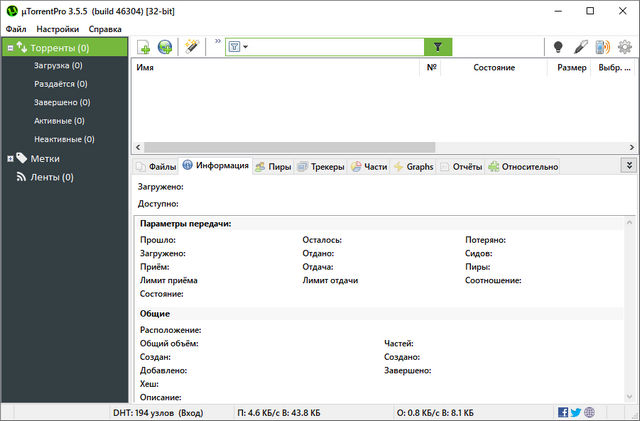Select Загрузка (0) in sidebar
Screen dimensions: 640x421
coord(58,65)
